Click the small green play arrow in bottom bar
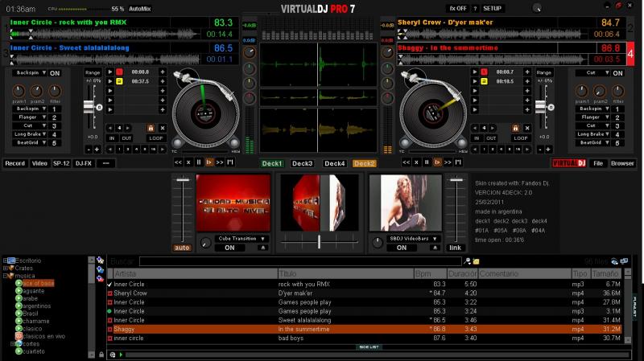This screenshot has width=644, height=361. coord(122,355)
